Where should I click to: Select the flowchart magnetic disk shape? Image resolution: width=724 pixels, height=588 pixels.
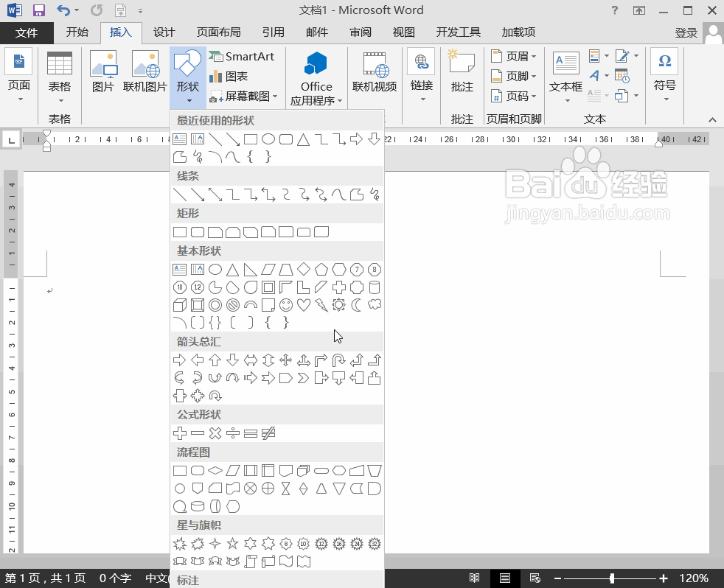[x=198, y=507]
